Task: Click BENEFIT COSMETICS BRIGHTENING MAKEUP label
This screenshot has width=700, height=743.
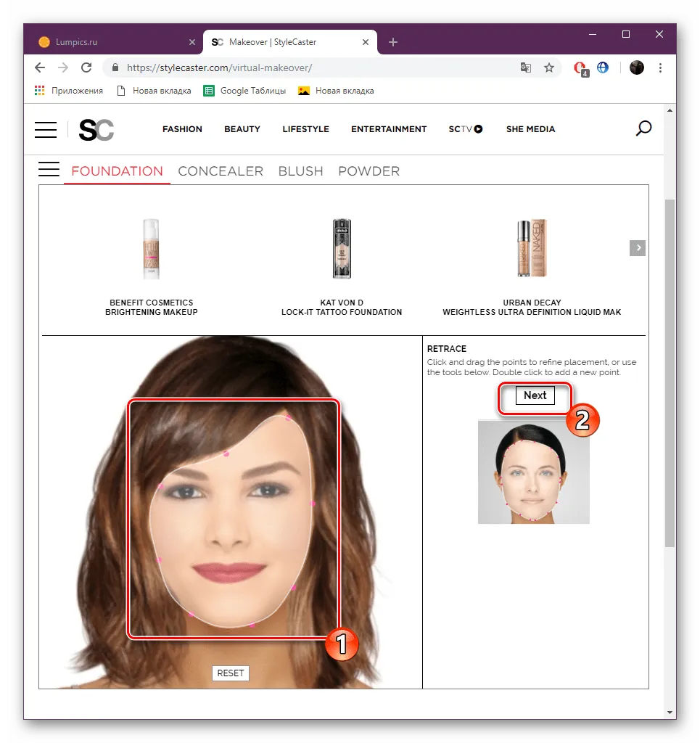Action: click(152, 308)
